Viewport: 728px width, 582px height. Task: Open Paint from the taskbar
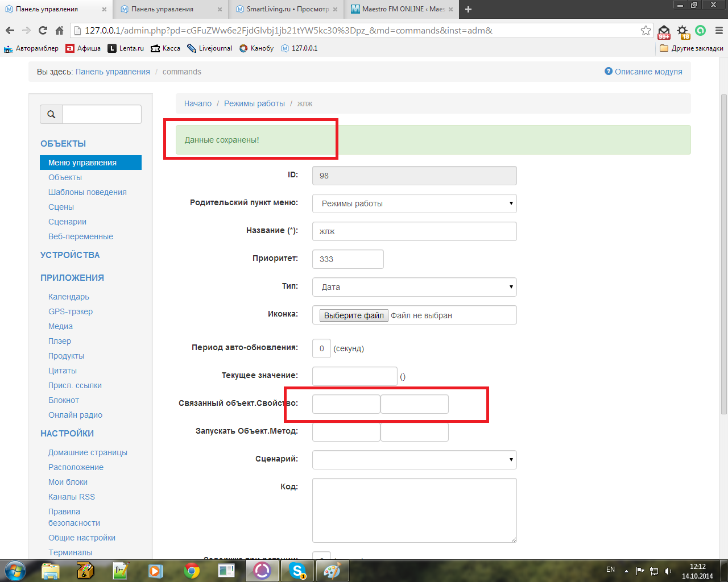[332, 571]
